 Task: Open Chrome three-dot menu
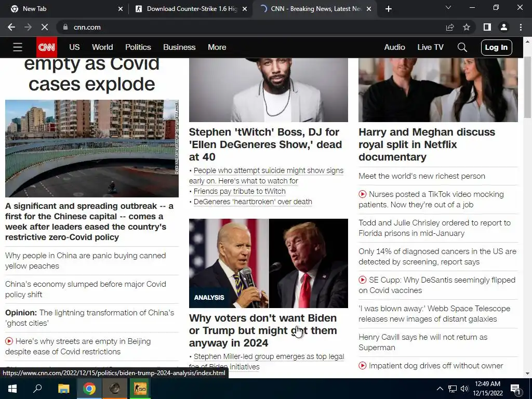[x=521, y=27]
